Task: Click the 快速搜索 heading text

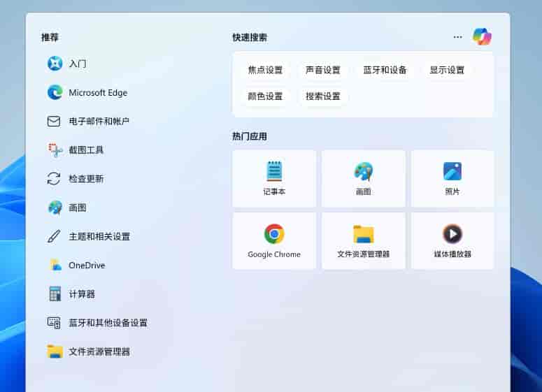Action: [x=250, y=37]
